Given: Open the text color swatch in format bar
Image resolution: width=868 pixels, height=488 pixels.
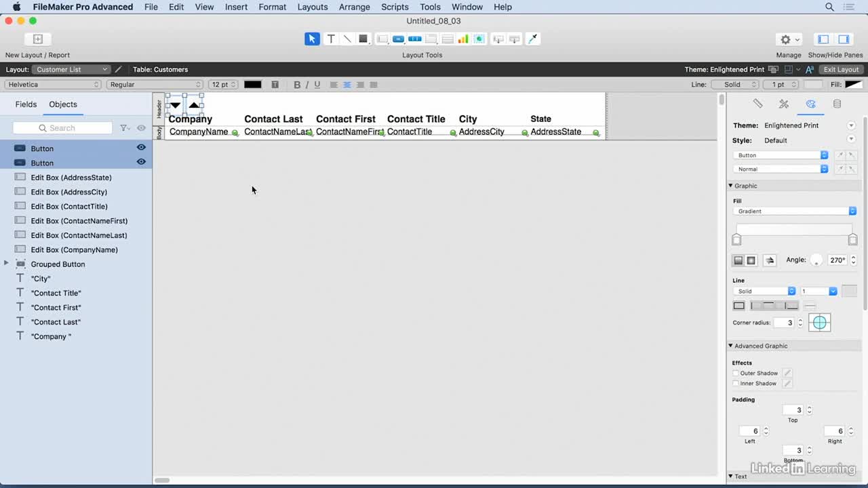Looking at the screenshot, I should click(253, 85).
